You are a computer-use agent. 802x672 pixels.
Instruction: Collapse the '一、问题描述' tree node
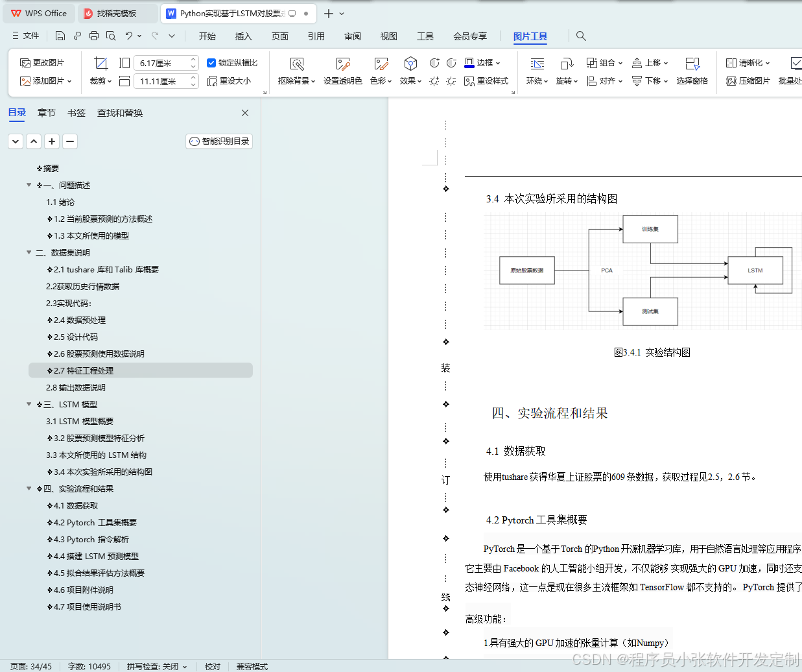29,185
